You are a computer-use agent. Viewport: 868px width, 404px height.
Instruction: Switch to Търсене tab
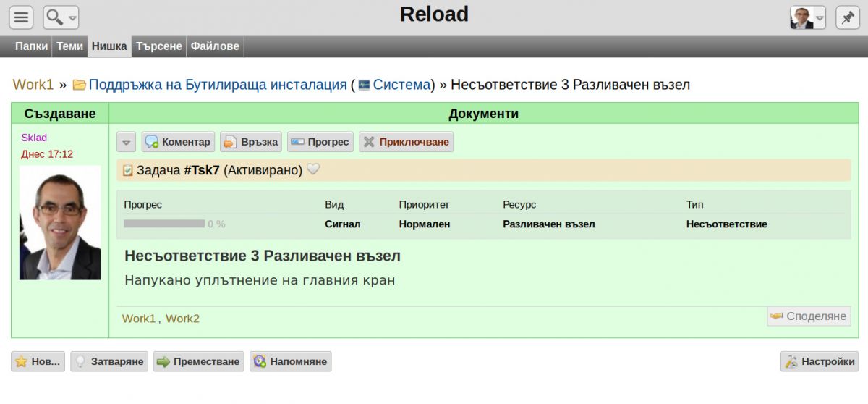pos(159,46)
